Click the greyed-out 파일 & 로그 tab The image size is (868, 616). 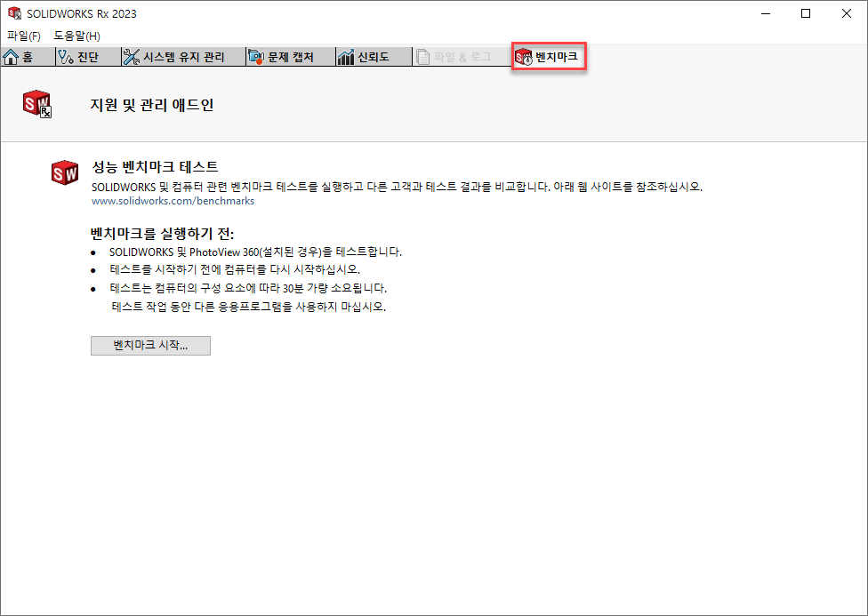[462, 57]
